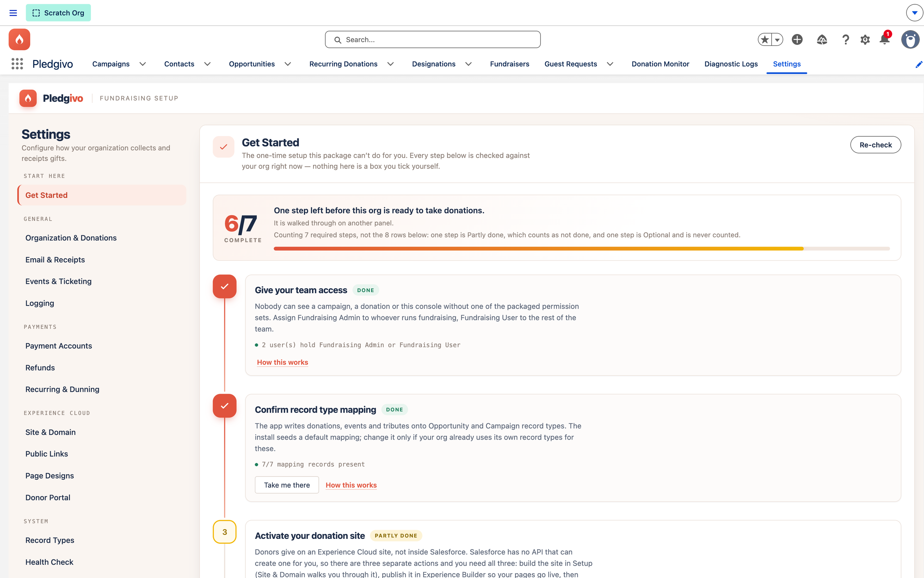Click the pencil edit navigation icon
924x578 pixels.
[x=919, y=64]
